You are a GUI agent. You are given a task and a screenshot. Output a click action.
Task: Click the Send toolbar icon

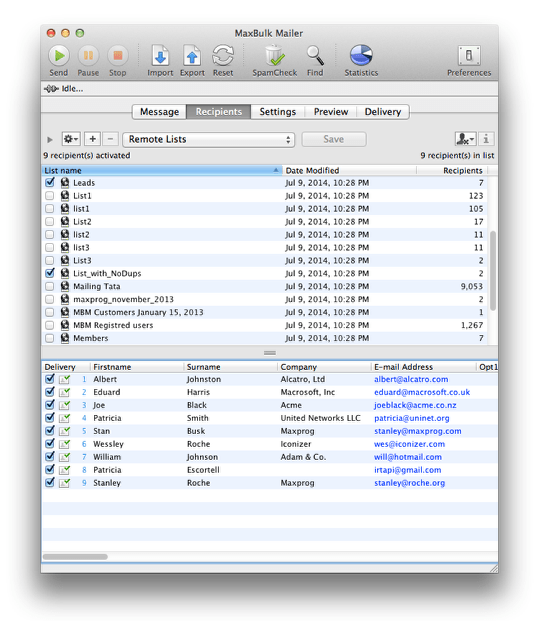click(x=59, y=56)
